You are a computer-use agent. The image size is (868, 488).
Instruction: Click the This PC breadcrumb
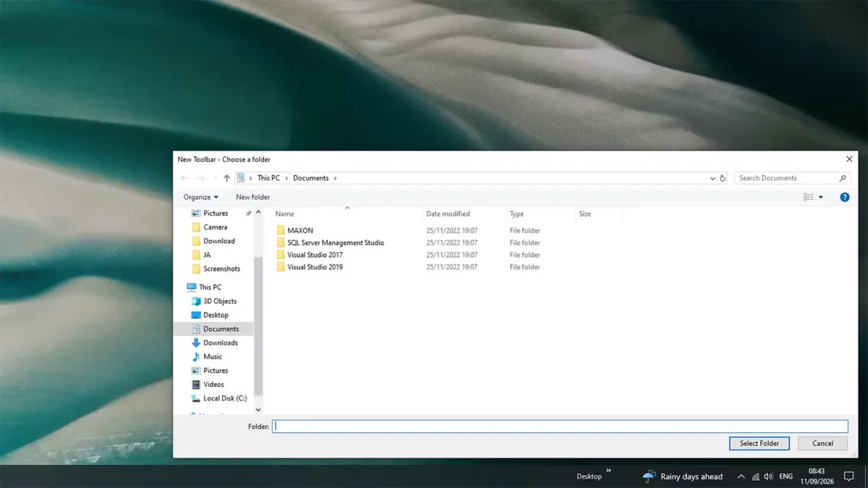click(268, 178)
